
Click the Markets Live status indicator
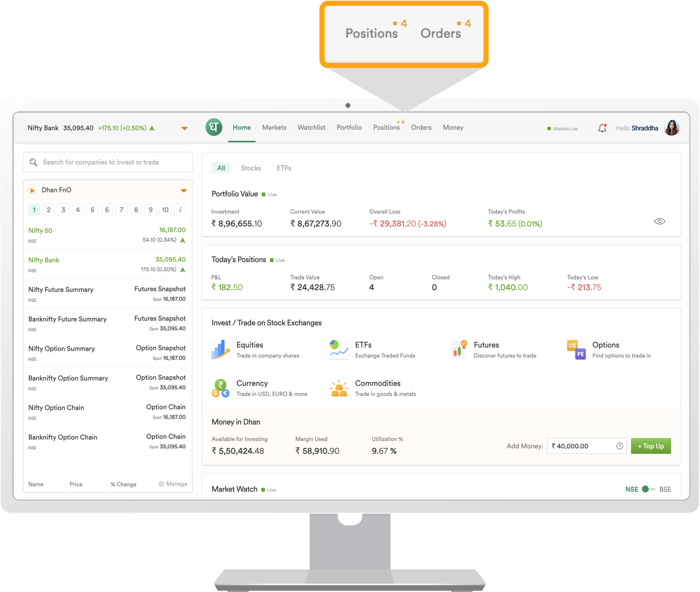(562, 128)
